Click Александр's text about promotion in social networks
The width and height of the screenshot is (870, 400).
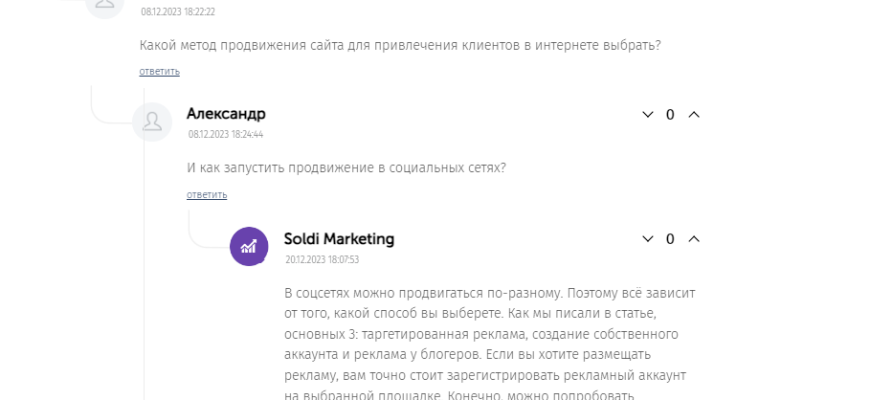pos(346,168)
